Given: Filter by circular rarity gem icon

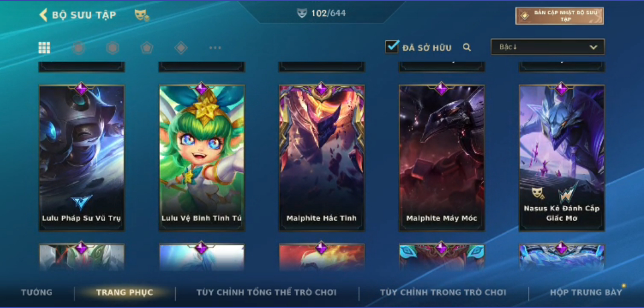Looking at the screenshot, I should pyautogui.click(x=79, y=48).
